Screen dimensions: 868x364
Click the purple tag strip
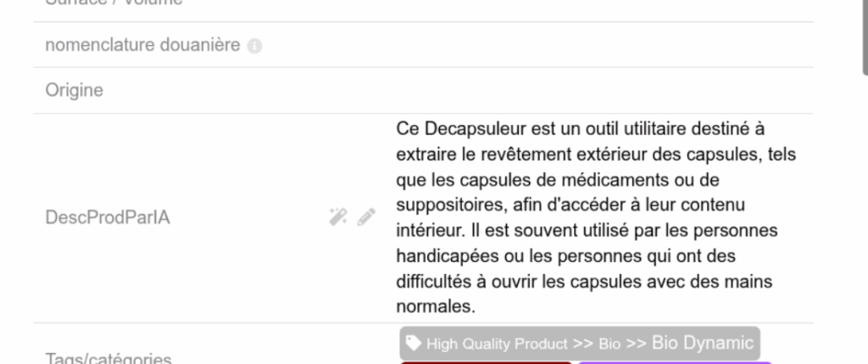(675, 363)
